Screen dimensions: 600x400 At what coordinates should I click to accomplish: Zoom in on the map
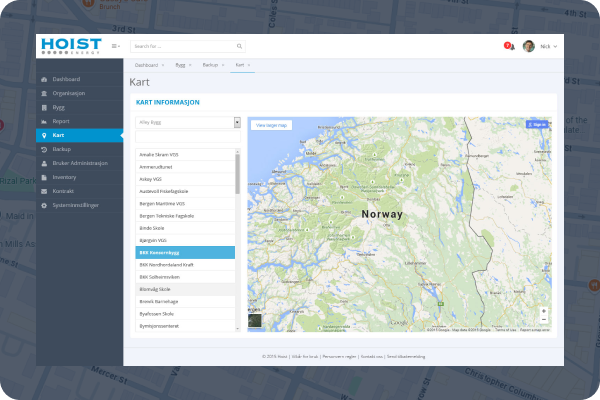click(x=543, y=310)
